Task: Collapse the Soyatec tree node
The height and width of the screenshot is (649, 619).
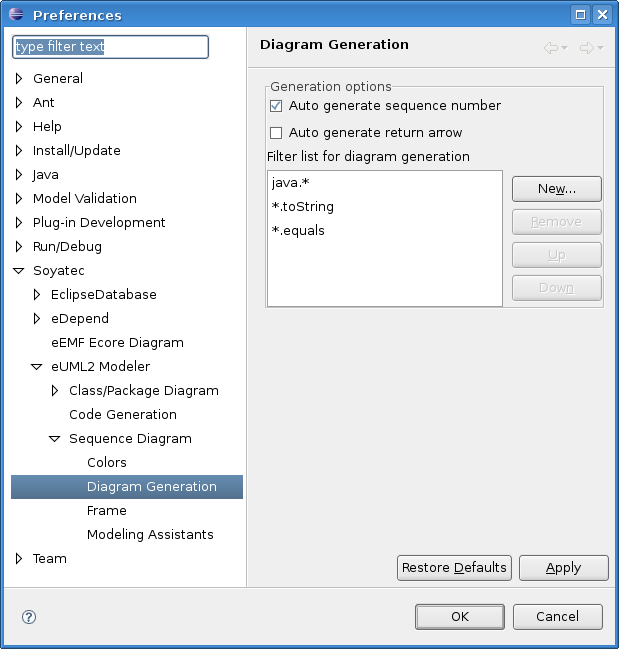Action: point(19,271)
